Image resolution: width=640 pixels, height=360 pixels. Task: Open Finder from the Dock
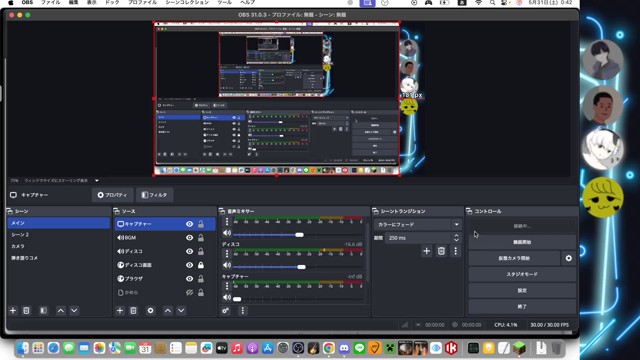pyautogui.click(x=23, y=348)
